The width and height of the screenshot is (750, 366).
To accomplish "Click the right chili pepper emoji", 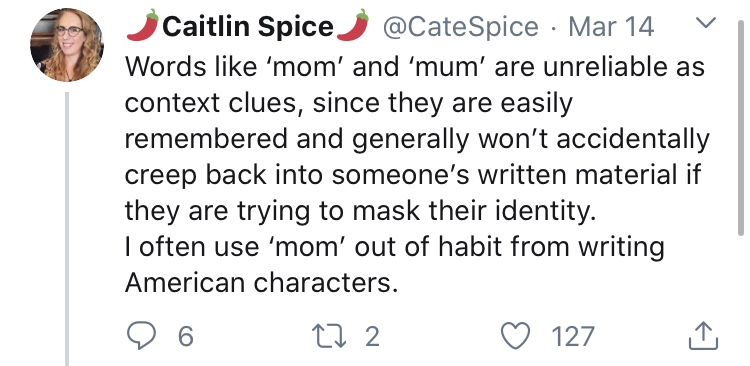I will (353, 24).
